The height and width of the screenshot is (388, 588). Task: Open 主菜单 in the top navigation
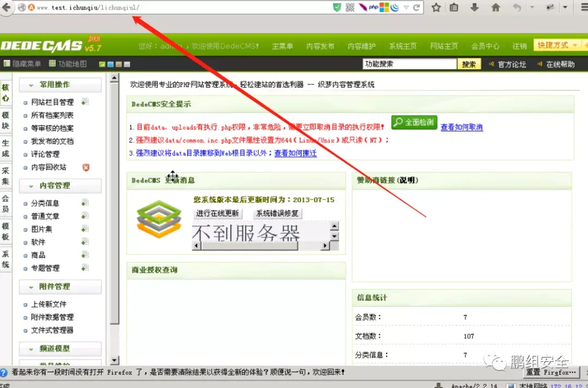point(283,46)
